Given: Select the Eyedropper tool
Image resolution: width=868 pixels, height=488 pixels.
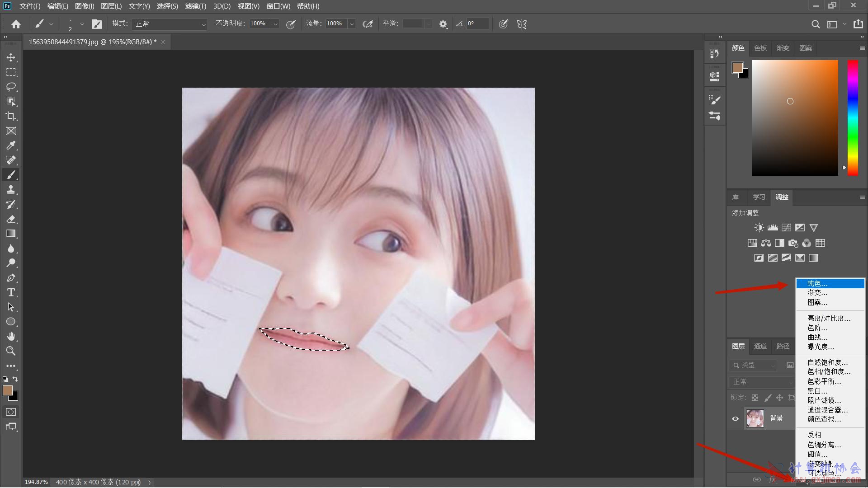Looking at the screenshot, I should click(x=11, y=145).
